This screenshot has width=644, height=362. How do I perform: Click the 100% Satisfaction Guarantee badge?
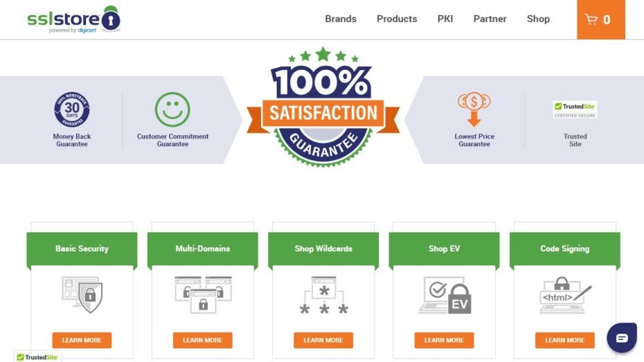[x=323, y=107]
